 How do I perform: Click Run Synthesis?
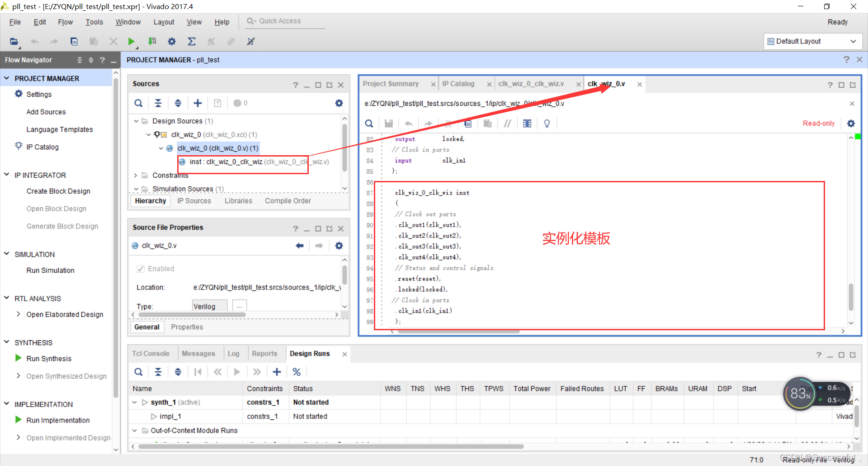(49, 358)
